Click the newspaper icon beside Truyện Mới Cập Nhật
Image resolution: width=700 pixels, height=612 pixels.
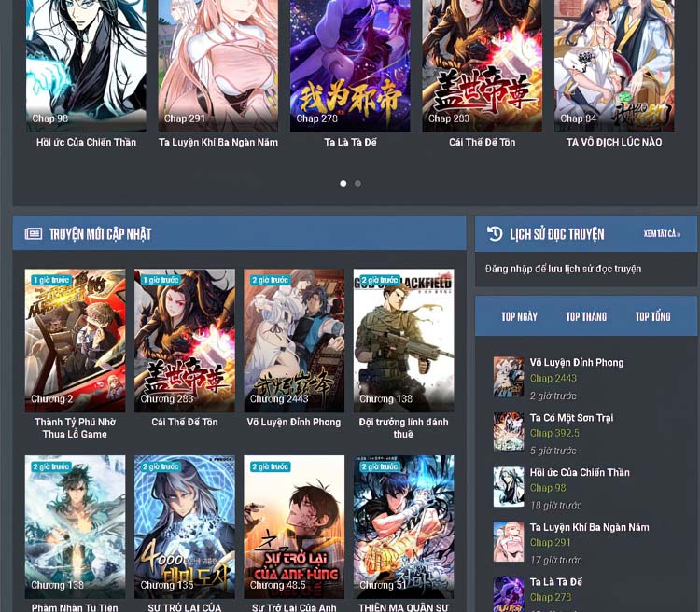(x=34, y=233)
